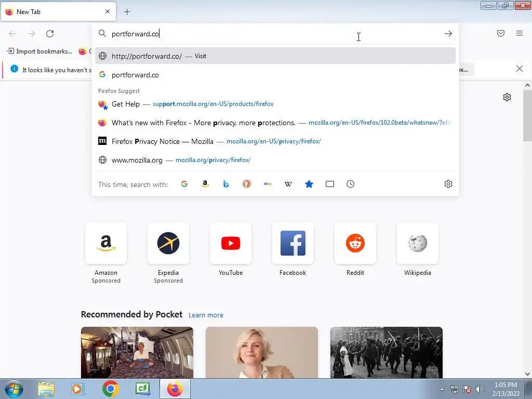Click the Firefox taskbar button

pos(175,389)
